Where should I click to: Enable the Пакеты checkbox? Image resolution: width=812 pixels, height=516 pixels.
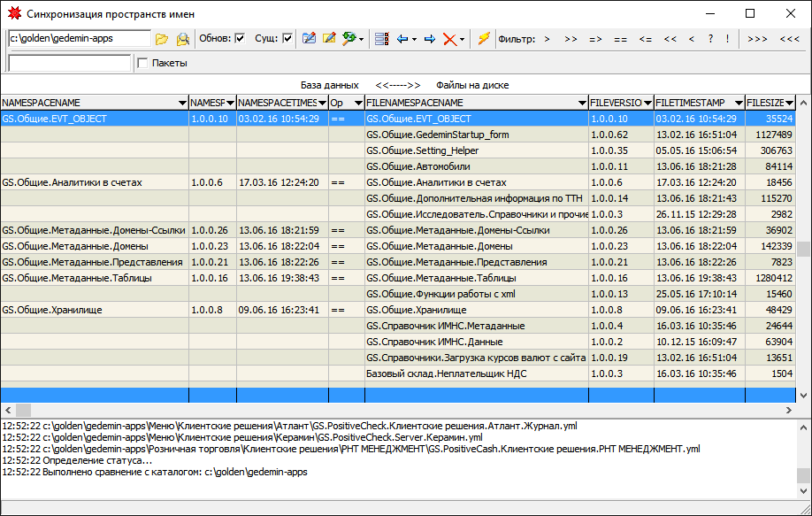[142, 63]
